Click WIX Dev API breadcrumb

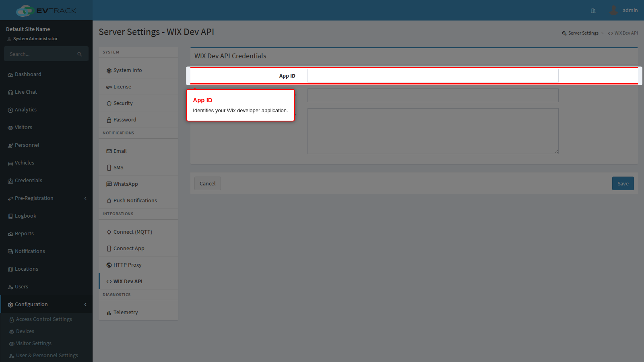tap(623, 33)
